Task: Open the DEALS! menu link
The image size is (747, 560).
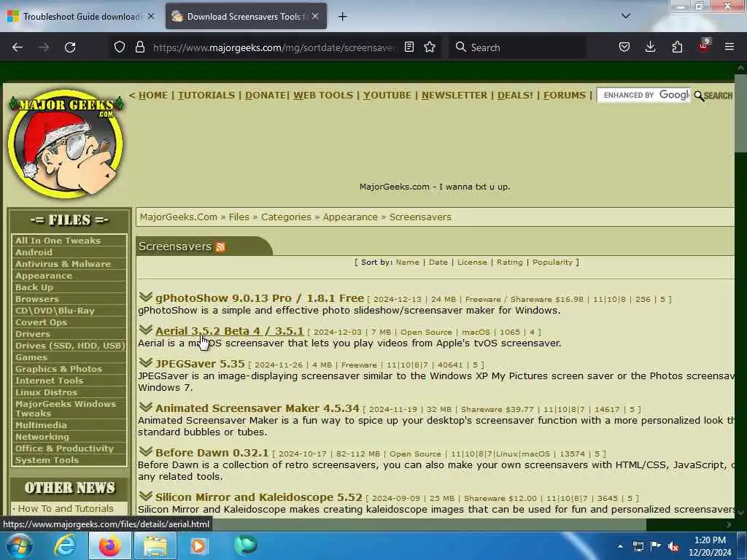Action: point(515,96)
